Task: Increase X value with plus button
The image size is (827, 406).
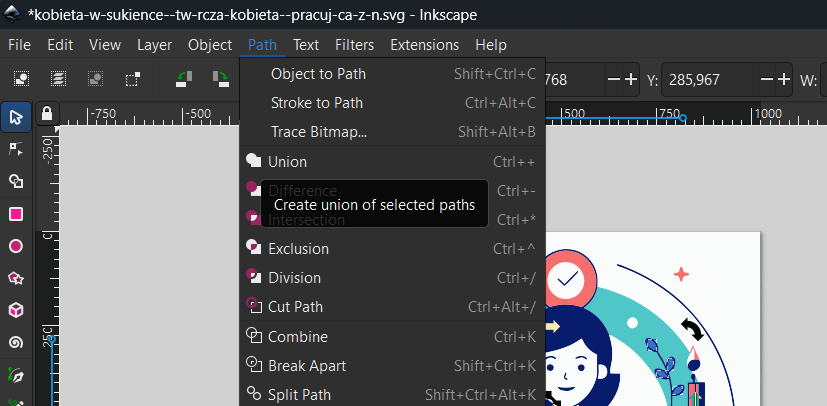Action: pos(631,80)
